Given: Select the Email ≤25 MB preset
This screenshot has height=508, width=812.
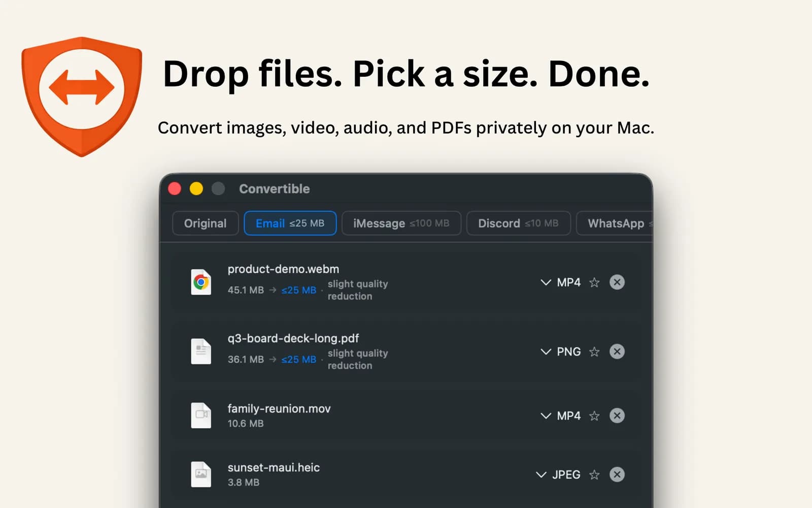Looking at the screenshot, I should click(290, 223).
